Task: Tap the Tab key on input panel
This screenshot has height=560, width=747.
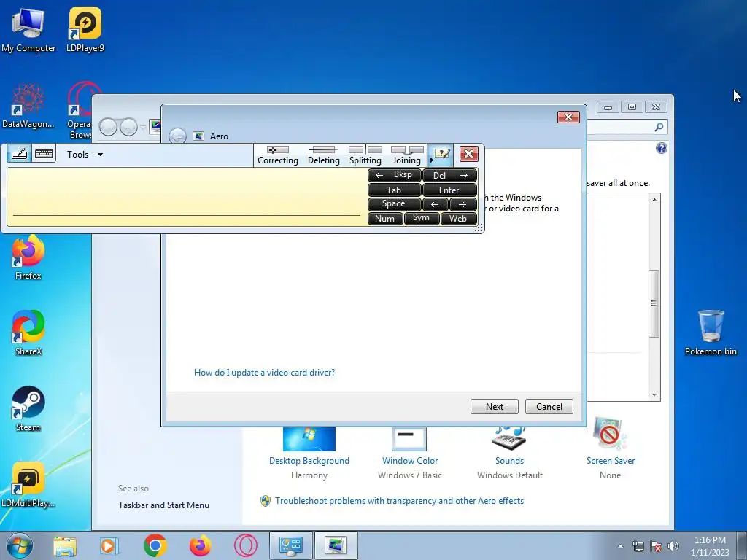Action: [x=395, y=190]
